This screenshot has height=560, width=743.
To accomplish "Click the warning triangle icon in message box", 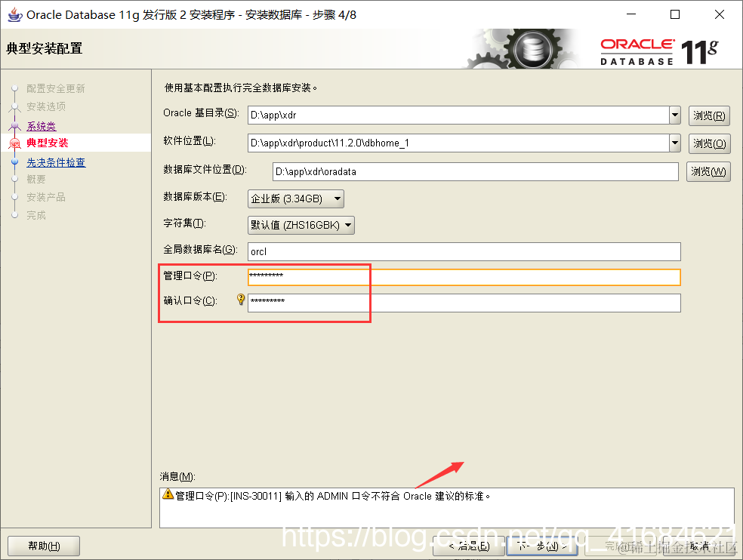I will [x=168, y=494].
